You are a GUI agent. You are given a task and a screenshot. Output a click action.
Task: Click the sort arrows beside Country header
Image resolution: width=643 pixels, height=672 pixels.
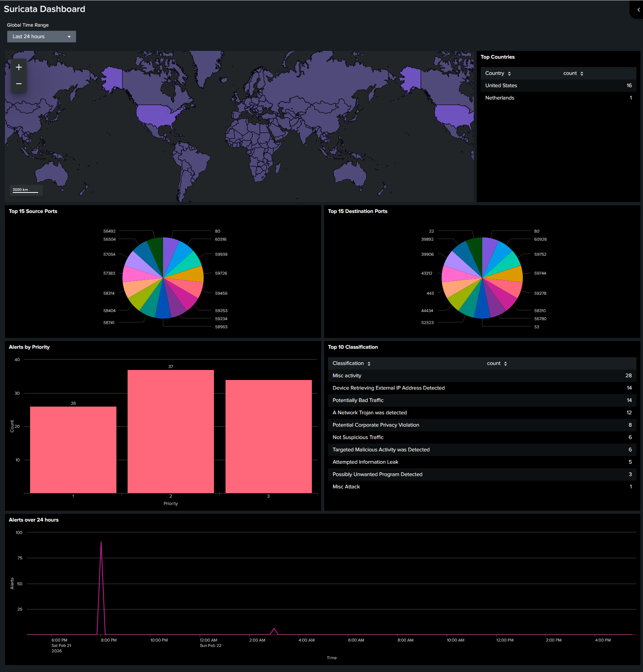pyautogui.click(x=509, y=73)
